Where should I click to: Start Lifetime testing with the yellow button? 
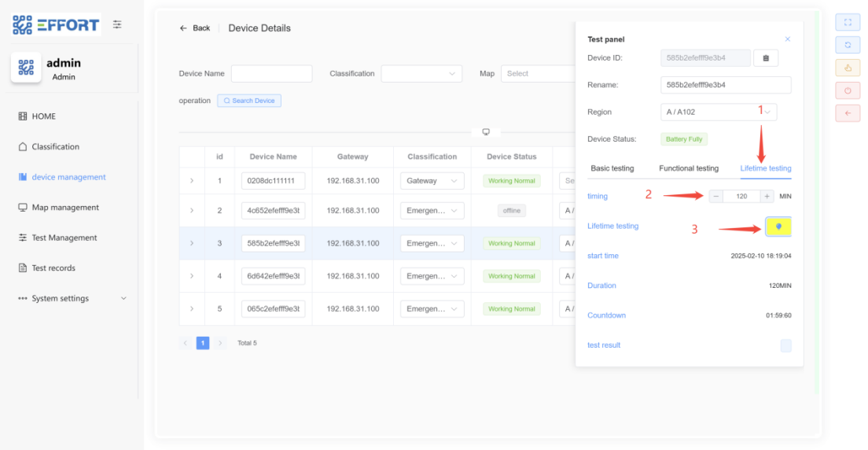tap(778, 227)
